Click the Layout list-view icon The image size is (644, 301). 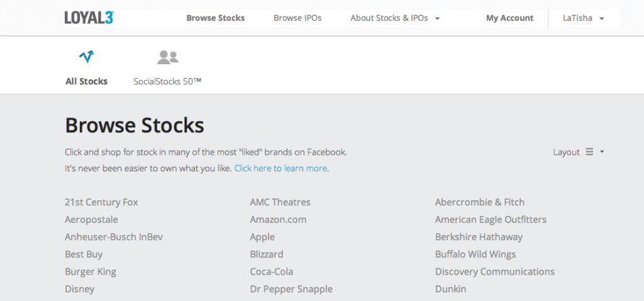click(589, 152)
